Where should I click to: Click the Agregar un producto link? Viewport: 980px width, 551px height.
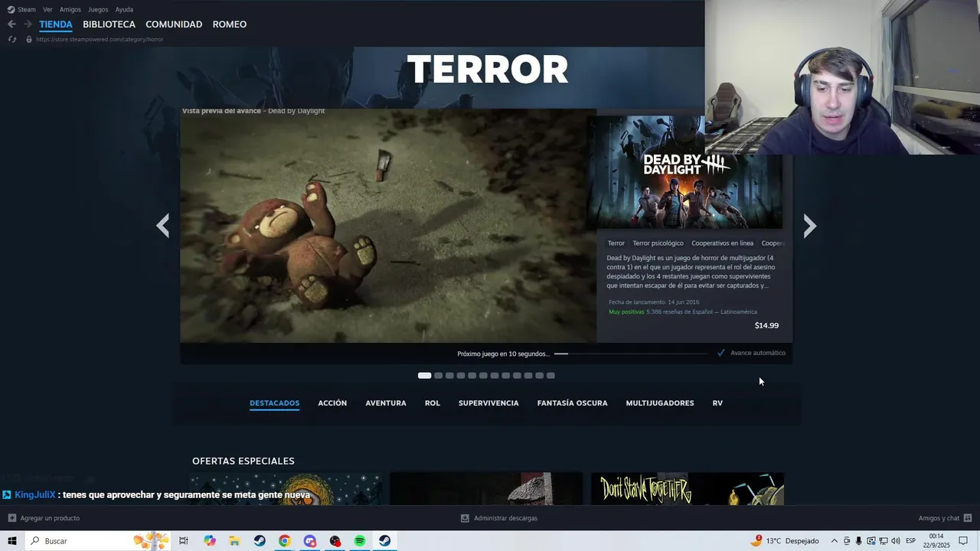pos(50,518)
